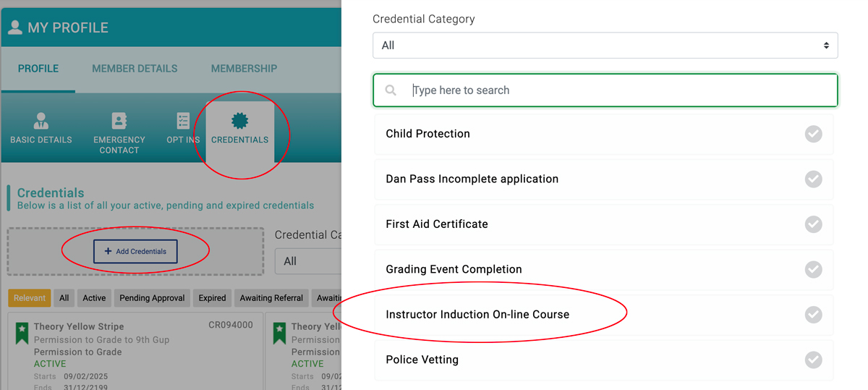This screenshot has height=390, width=868.
Task: Open the Basic Details person icon
Action: point(41,121)
